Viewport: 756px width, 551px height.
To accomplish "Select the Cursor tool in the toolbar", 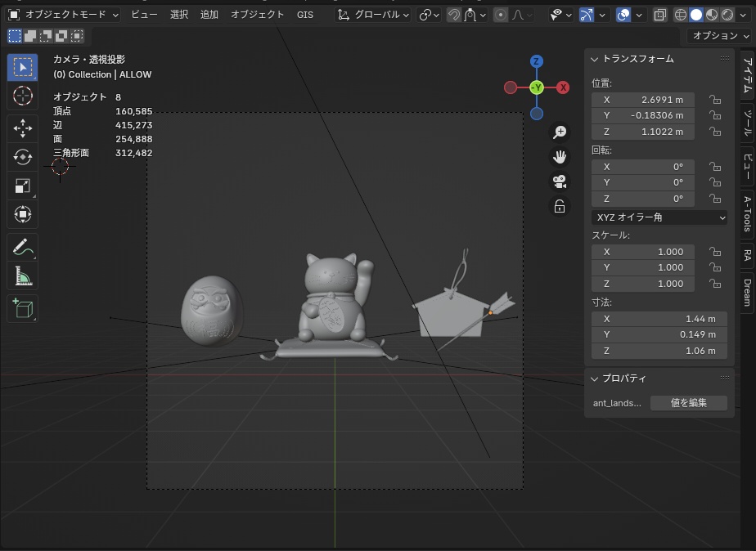I will 23,96.
